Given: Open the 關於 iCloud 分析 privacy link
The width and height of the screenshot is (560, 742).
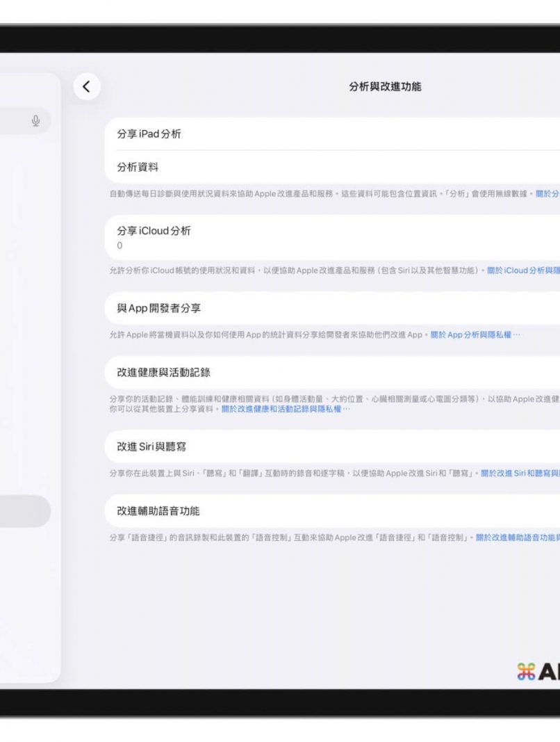Looking at the screenshot, I should (522, 271).
